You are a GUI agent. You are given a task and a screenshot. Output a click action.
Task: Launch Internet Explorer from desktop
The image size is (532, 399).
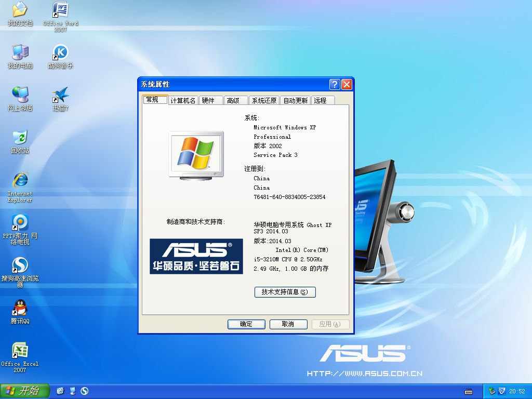tap(20, 180)
